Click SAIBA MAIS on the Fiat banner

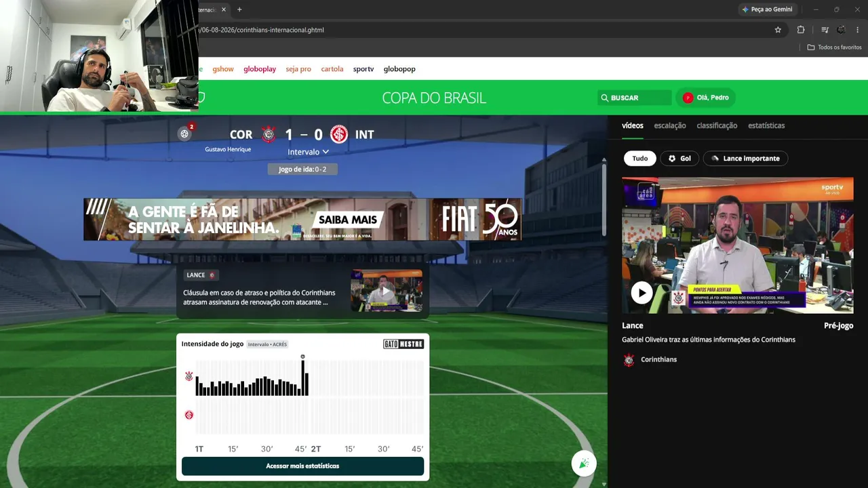(x=347, y=220)
